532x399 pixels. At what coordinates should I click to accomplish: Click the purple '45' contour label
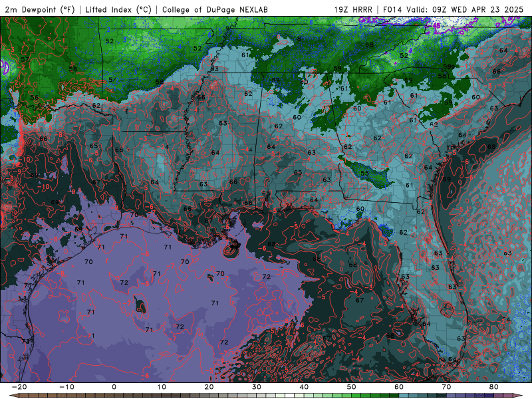[x=437, y=25]
